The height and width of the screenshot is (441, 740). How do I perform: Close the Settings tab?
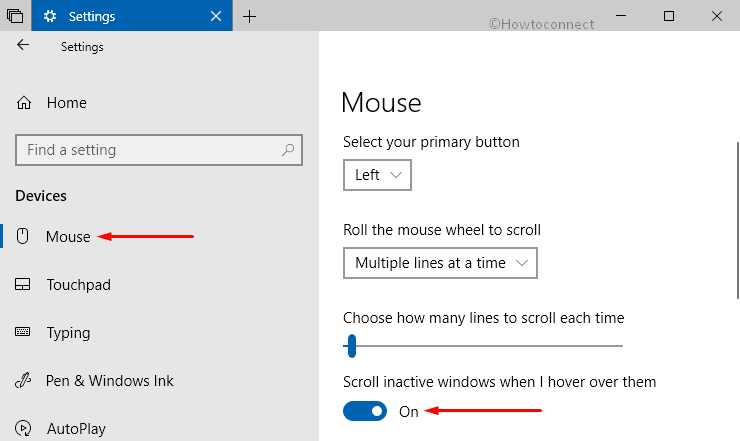[x=216, y=17]
